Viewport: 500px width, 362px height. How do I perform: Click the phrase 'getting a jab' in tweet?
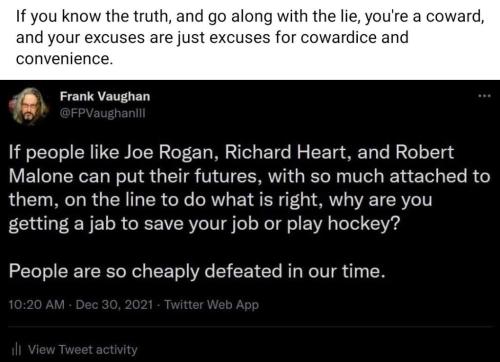point(62,224)
